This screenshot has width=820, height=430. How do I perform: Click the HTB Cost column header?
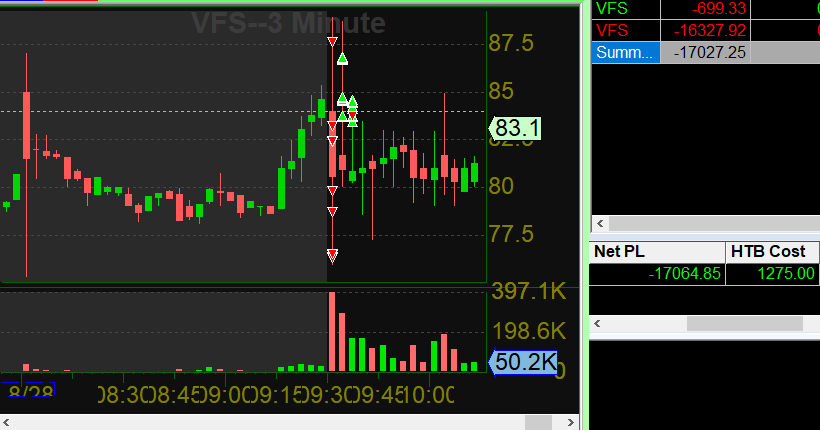tap(772, 252)
